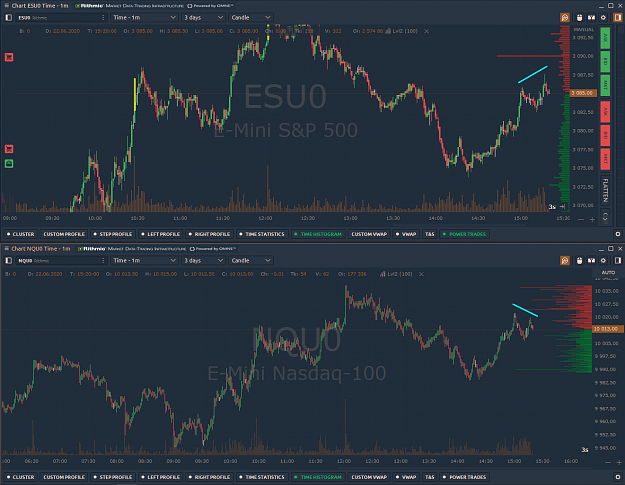Click the FLATTEN button in ESU0 panel
Viewport: 625px width, 485px height.
pos(605,190)
